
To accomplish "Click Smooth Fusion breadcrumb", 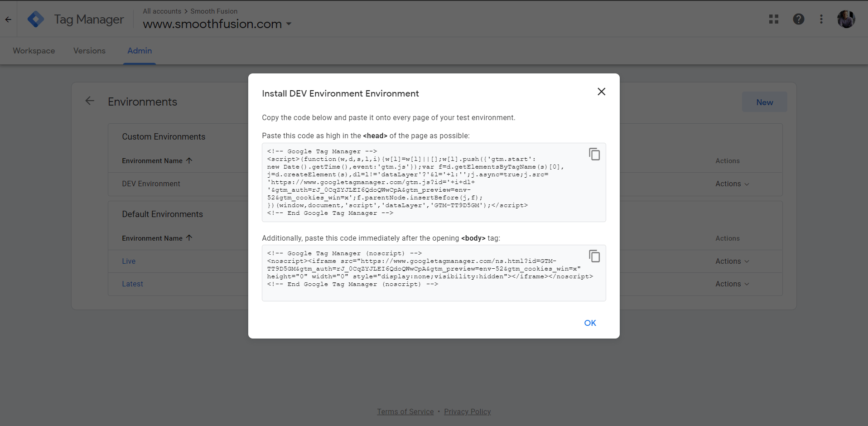I will coord(214,11).
